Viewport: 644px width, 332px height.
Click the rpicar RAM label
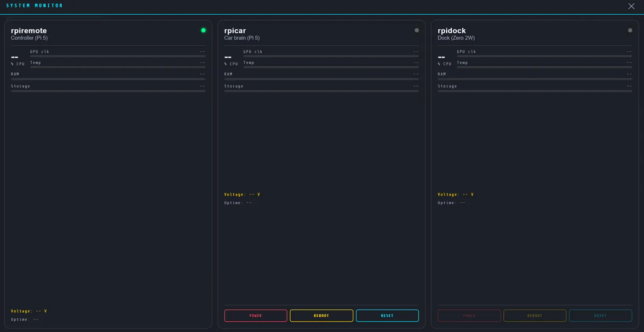(229, 74)
